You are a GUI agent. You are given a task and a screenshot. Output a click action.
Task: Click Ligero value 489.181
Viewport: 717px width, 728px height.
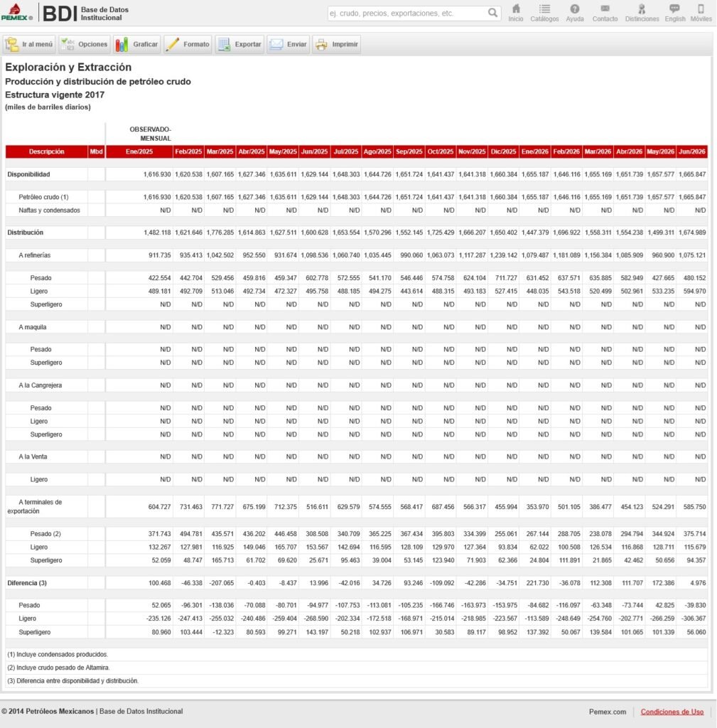pyautogui.click(x=160, y=291)
